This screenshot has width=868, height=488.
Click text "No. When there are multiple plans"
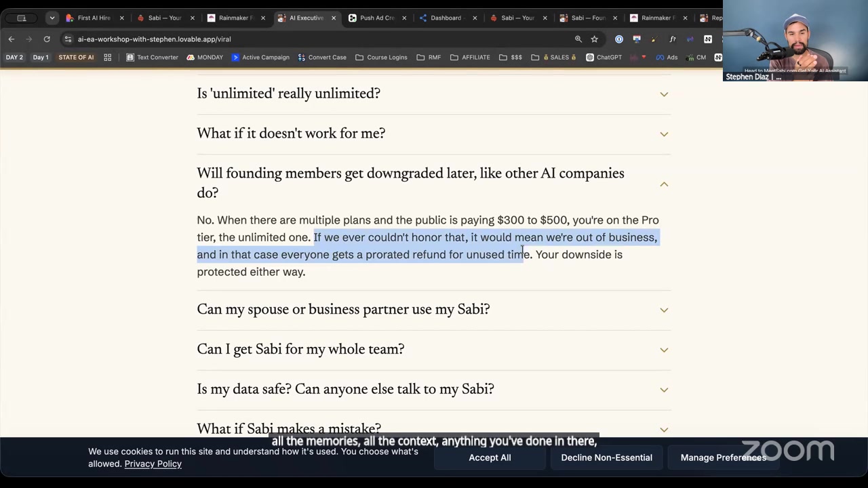pyautogui.click(x=283, y=220)
